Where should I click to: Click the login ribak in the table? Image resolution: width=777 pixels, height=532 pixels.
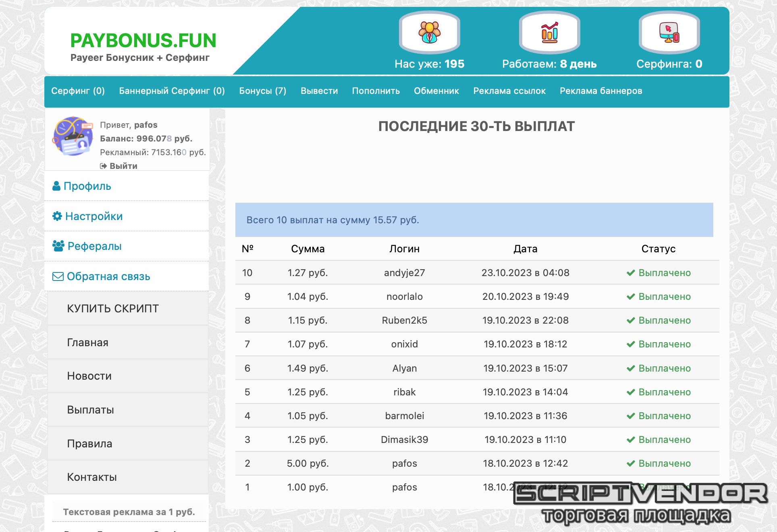point(405,392)
